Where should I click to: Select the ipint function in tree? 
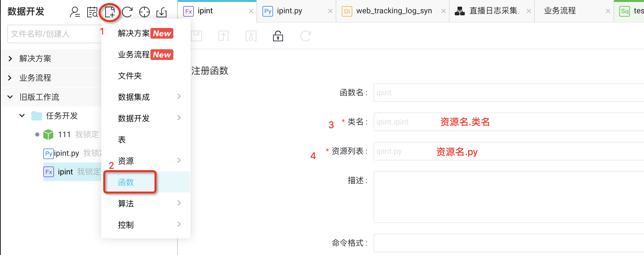tap(65, 172)
